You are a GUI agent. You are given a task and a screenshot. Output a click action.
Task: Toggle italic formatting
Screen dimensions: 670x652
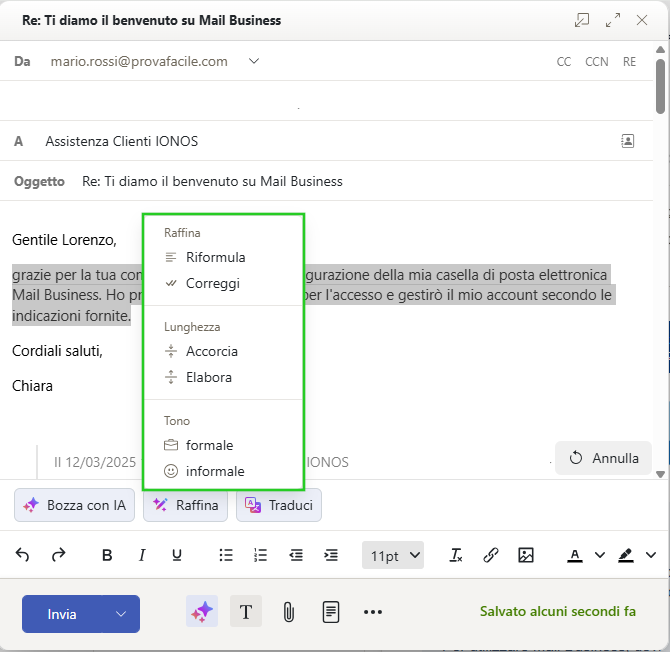[x=142, y=555]
